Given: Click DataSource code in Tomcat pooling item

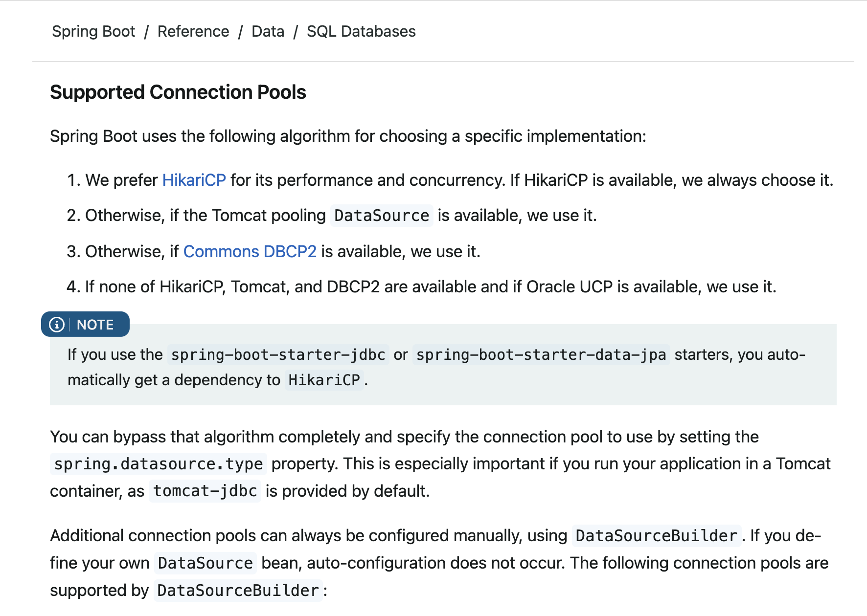Looking at the screenshot, I should tap(382, 216).
